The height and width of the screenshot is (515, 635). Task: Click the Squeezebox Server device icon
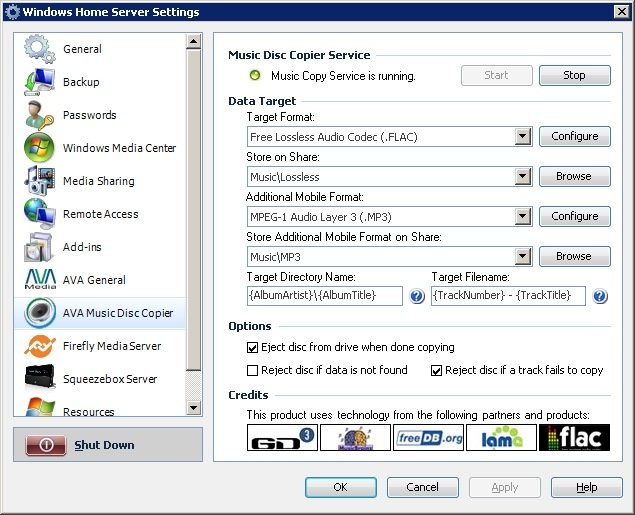(x=39, y=377)
